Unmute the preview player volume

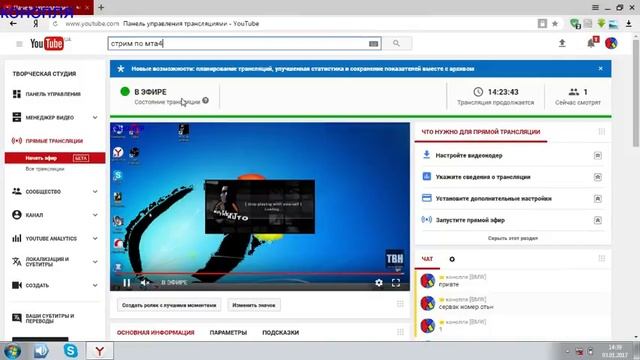[145, 282]
